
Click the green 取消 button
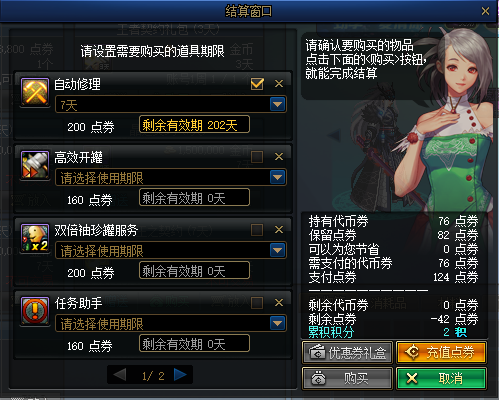[442, 378]
